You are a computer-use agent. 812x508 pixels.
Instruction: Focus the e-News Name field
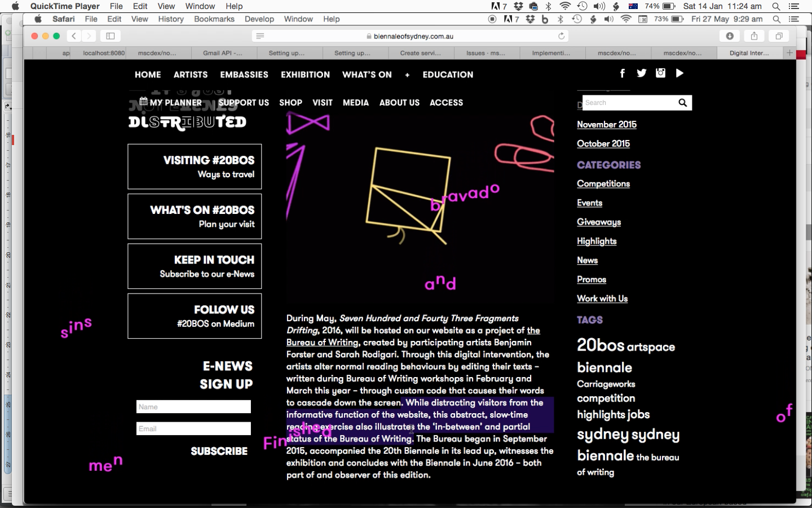point(193,407)
